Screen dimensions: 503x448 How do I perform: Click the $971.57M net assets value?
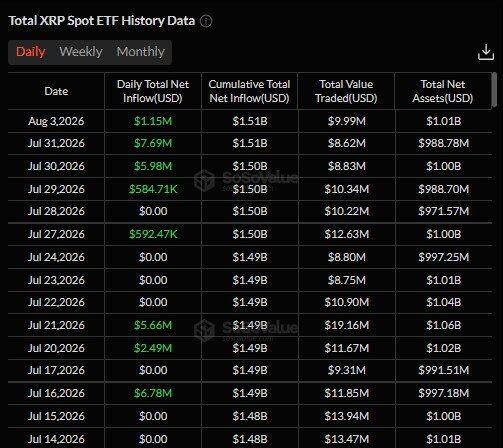(444, 211)
